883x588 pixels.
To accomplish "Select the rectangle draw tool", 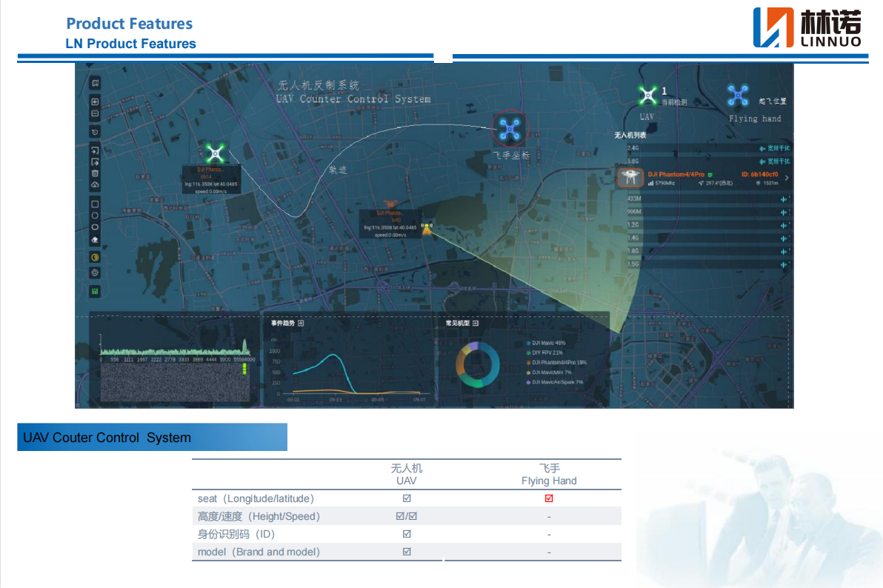I will (x=95, y=204).
